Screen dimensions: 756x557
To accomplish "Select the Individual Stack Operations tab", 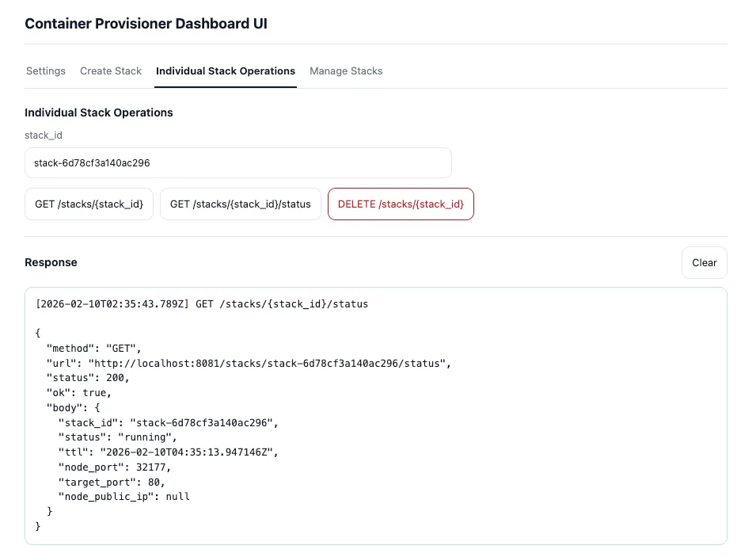I will click(x=226, y=71).
